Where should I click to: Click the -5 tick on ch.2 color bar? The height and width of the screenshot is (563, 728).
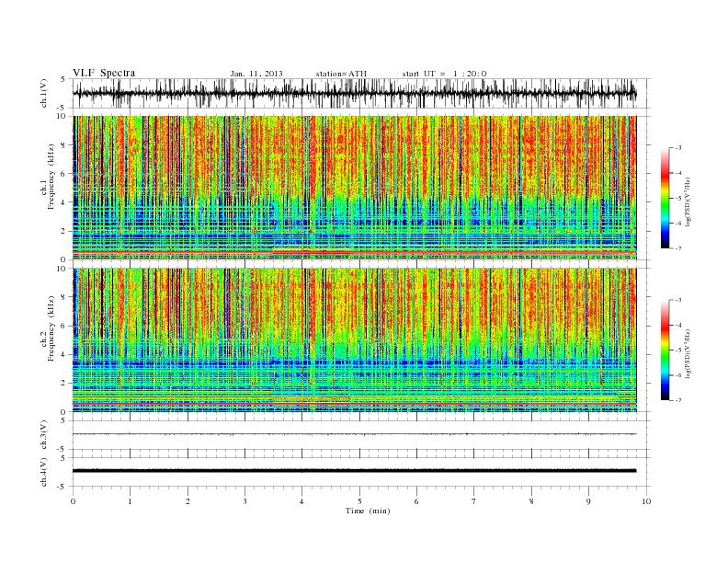[x=677, y=350]
